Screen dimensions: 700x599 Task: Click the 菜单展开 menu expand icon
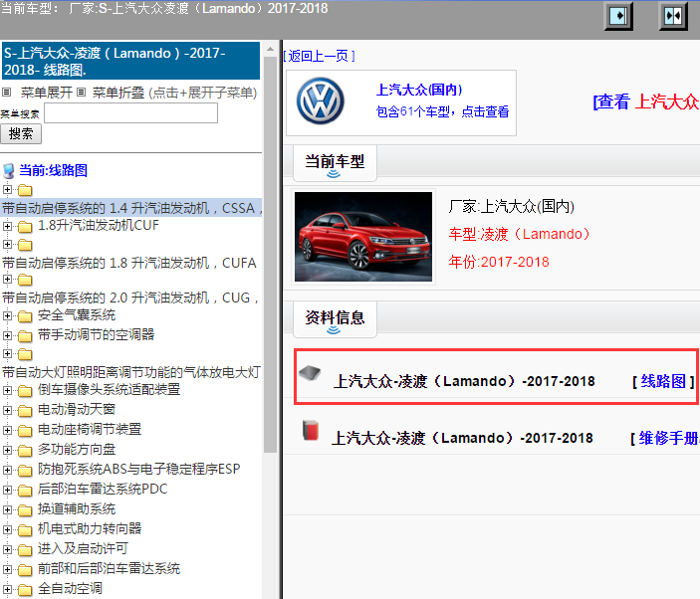pyautogui.click(x=7, y=93)
